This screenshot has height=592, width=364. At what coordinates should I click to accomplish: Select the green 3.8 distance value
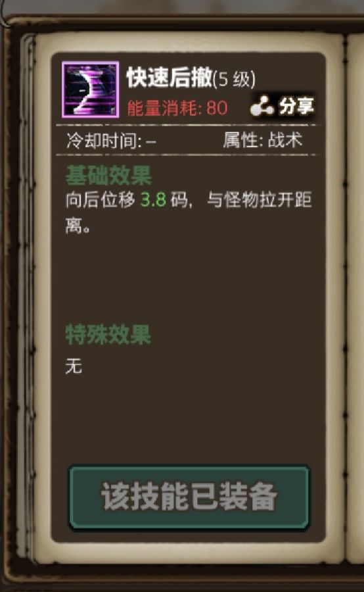pyautogui.click(x=153, y=200)
